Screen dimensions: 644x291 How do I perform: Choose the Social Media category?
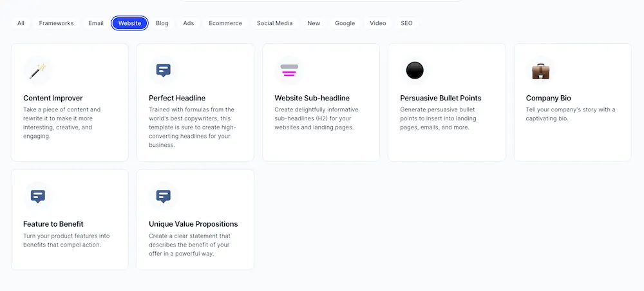[274, 23]
